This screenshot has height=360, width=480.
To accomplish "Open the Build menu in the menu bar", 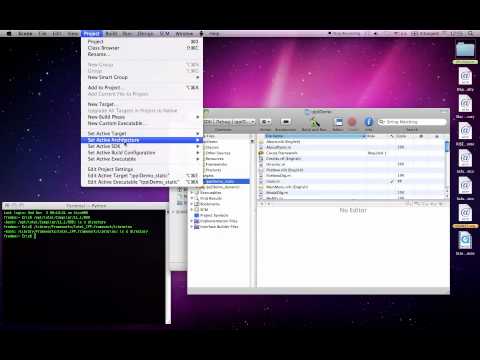I will click(x=112, y=34).
